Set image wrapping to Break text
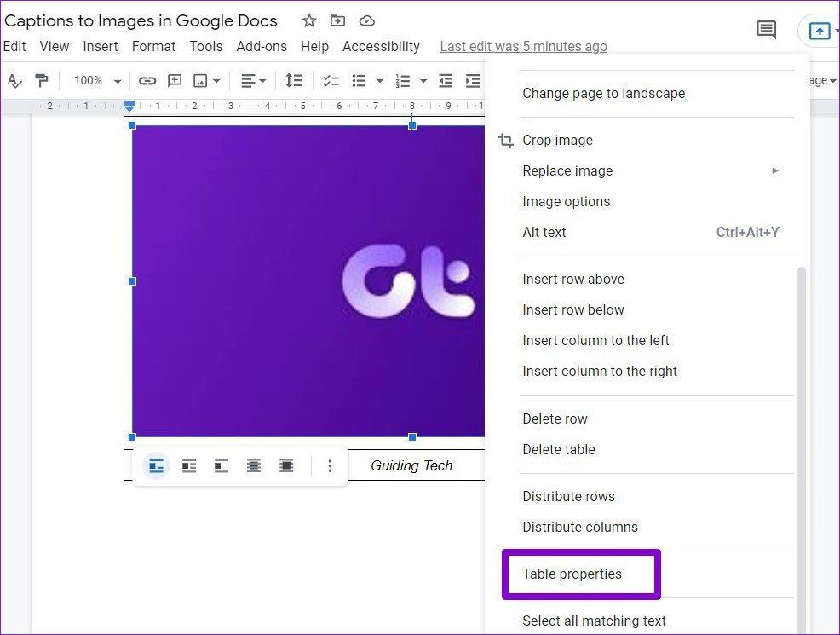840x635 pixels. point(222,466)
